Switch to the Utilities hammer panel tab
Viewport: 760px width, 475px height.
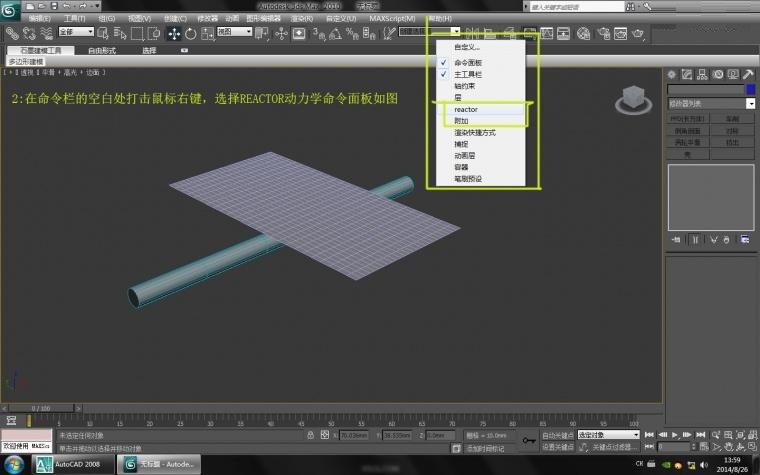(748, 74)
